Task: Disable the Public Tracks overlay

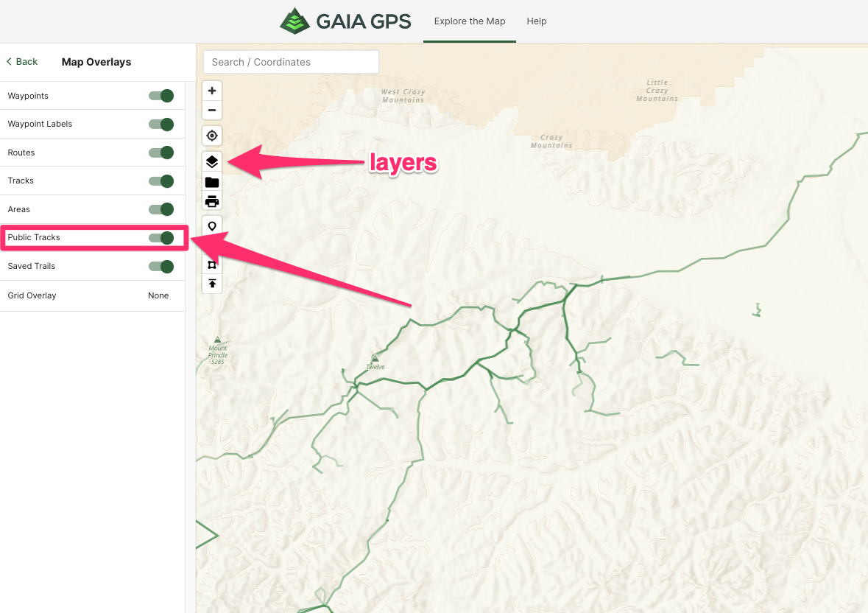Action: tap(161, 237)
